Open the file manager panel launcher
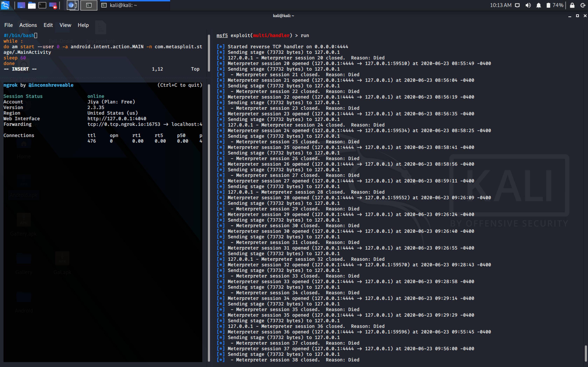The image size is (588, 367). coord(31,5)
